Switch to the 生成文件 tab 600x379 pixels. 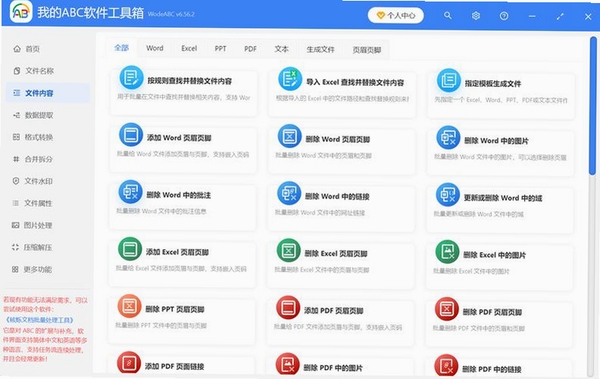320,49
